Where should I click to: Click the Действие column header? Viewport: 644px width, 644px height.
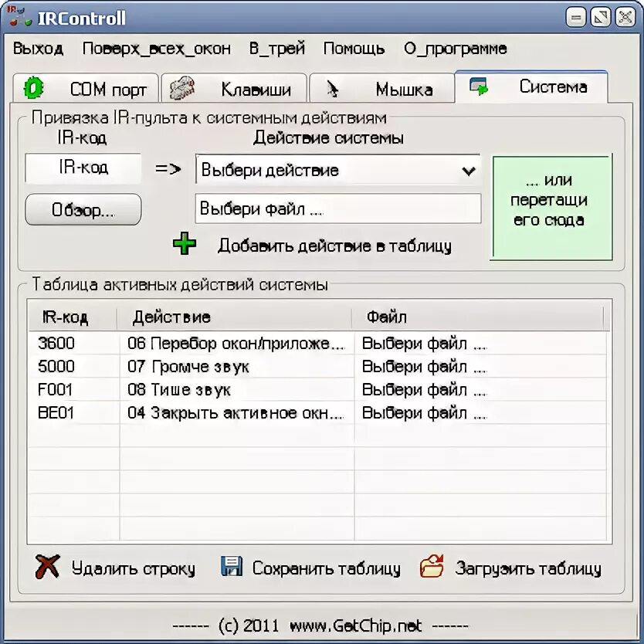tap(235, 317)
